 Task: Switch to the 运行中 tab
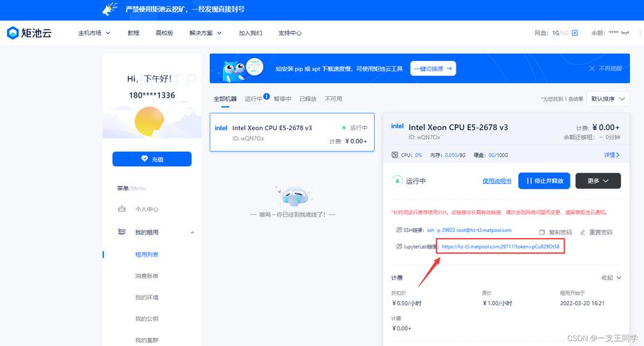253,99
